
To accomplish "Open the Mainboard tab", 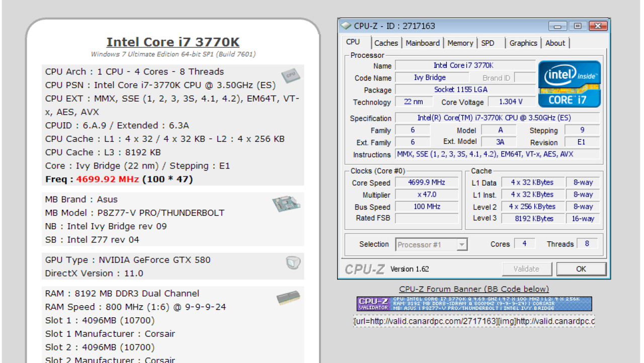I will (x=423, y=43).
